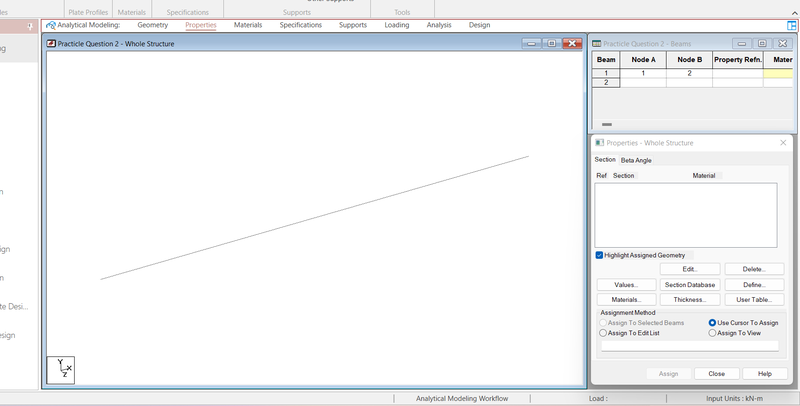Click the Whole Structure window icon
800x406 pixels.
51,44
